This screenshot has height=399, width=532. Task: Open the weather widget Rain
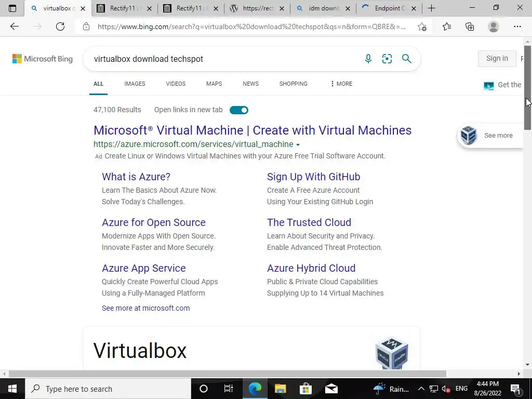[x=391, y=389]
